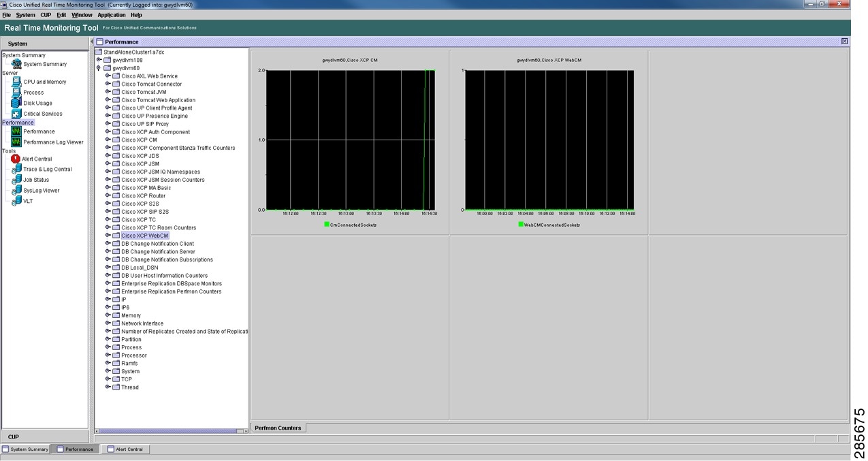Select the Cisco XCP WebCM chart
Image resolution: width=868 pixels, height=461 pixels.
pos(549,142)
